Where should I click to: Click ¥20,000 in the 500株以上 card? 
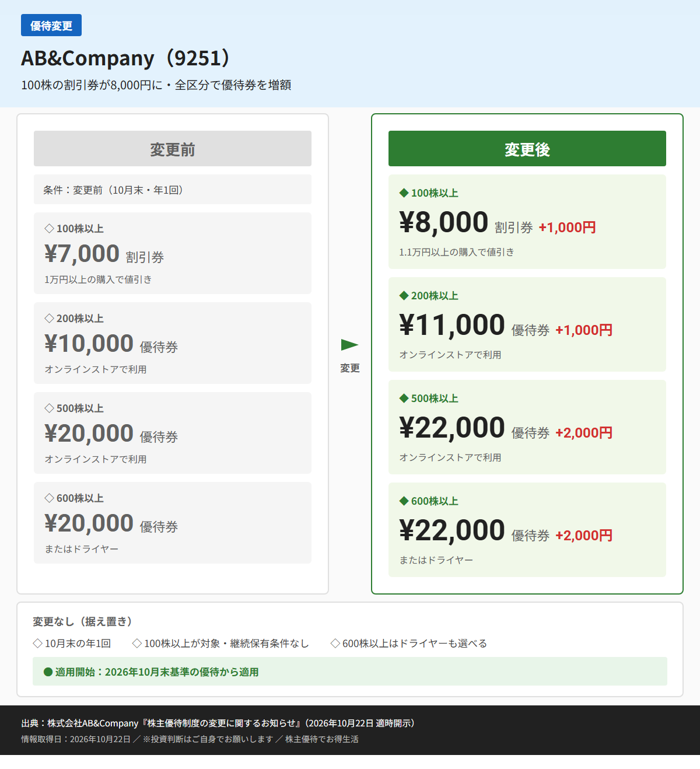pos(89,434)
